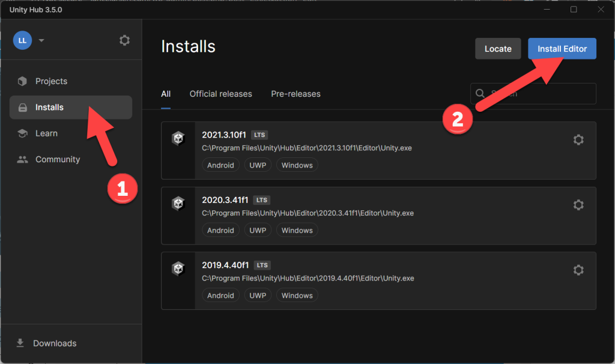Click the Projects cube icon

tap(22, 81)
